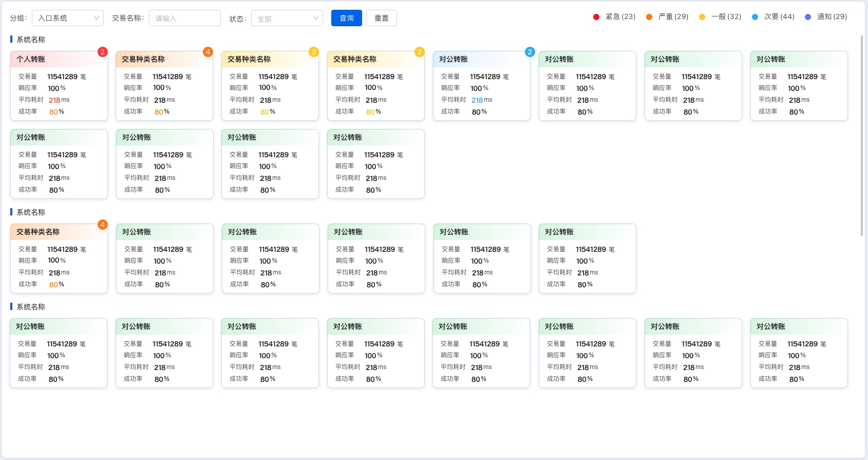Click the yellow badge showing 2
Image resolution: width=868 pixels, height=460 pixels.
click(x=420, y=52)
